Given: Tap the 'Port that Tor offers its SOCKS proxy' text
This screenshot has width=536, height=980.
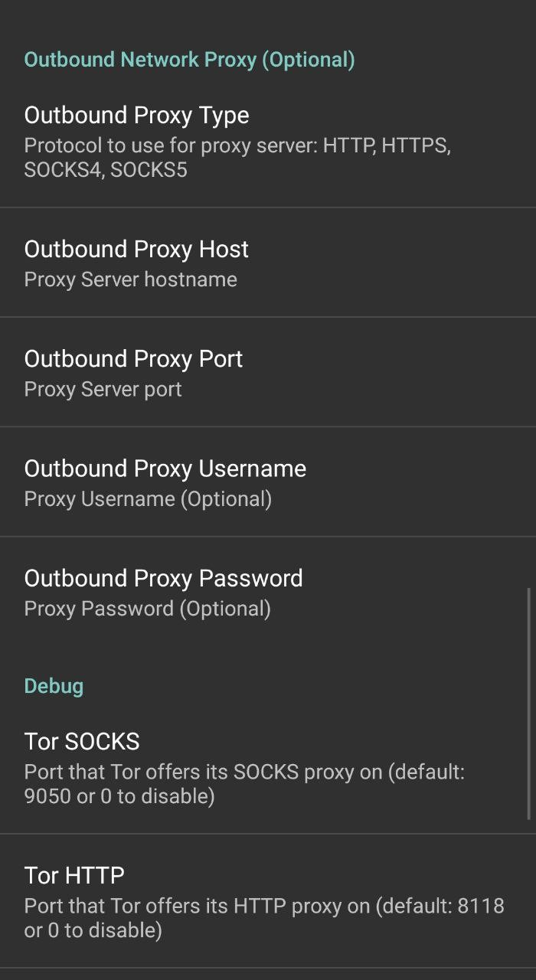Looking at the screenshot, I should (243, 772).
